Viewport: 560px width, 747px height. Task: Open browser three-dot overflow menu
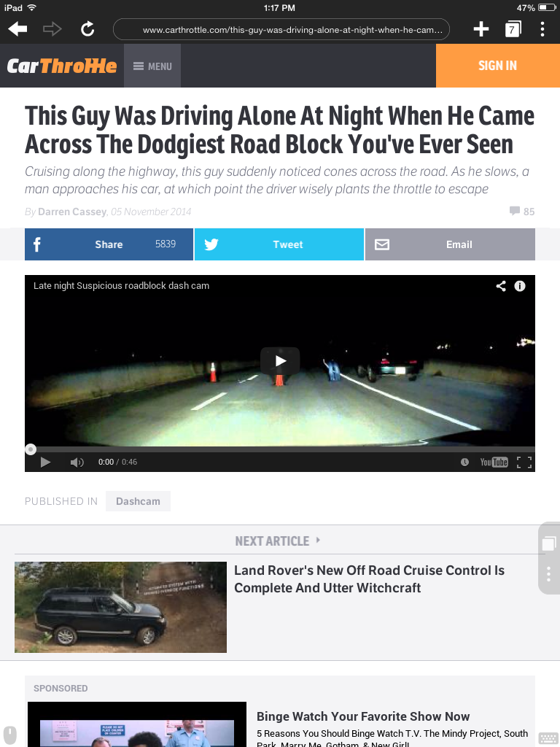[542, 29]
